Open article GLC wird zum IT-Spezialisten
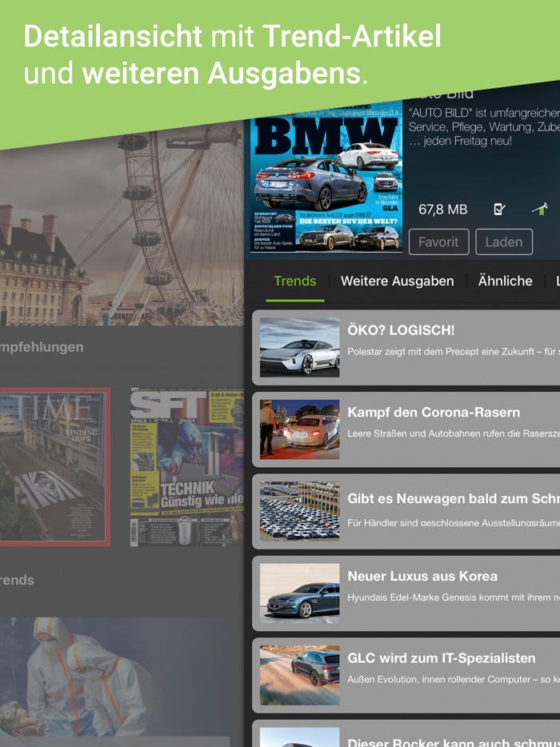 click(x=406, y=675)
